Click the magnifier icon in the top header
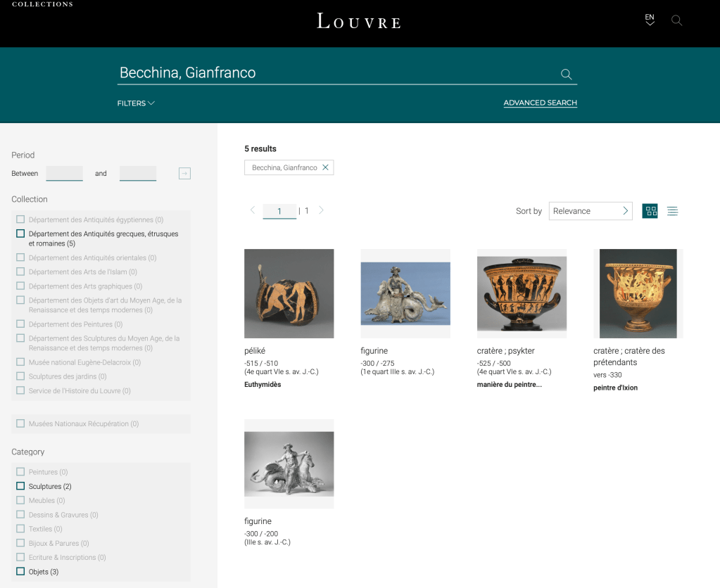720x588 pixels. (676, 20)
